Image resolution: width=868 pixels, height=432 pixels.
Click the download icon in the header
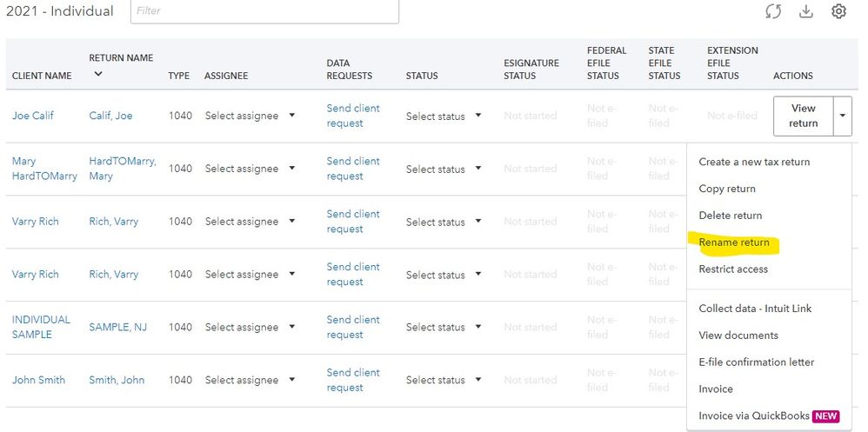[x=806, y=11]
